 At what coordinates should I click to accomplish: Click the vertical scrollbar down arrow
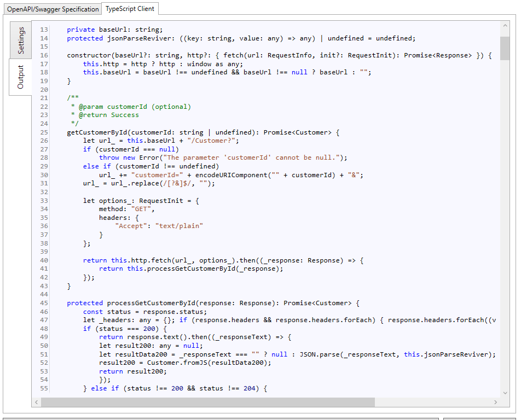click(505, 393)
